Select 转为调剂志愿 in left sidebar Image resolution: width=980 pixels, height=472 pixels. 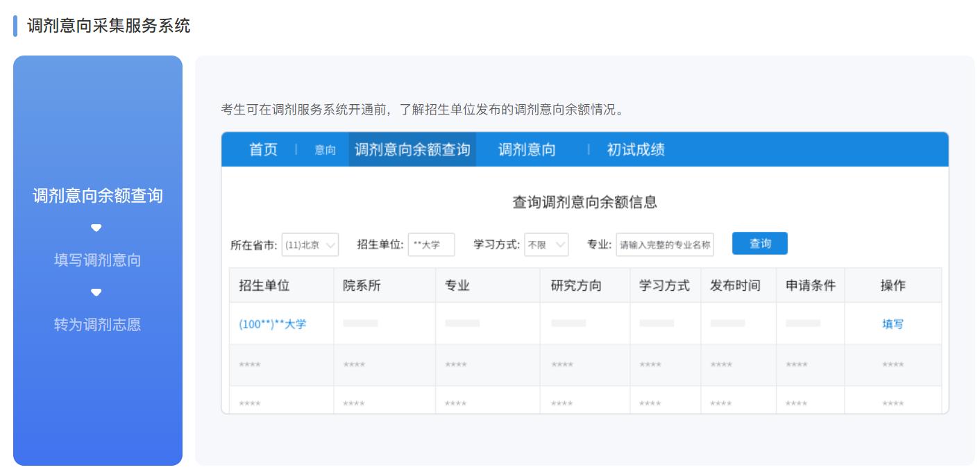tap(98, 325)
